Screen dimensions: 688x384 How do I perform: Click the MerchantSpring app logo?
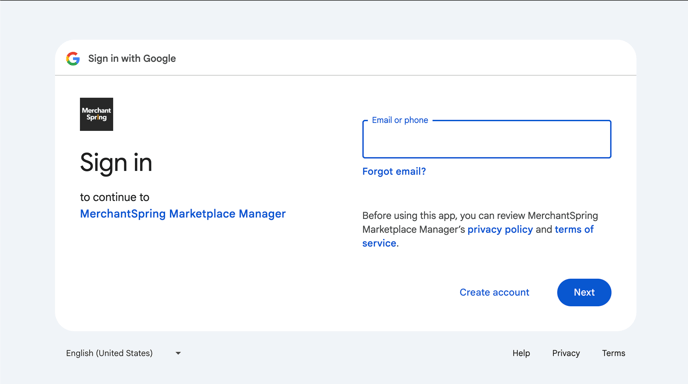pos(97,114)
